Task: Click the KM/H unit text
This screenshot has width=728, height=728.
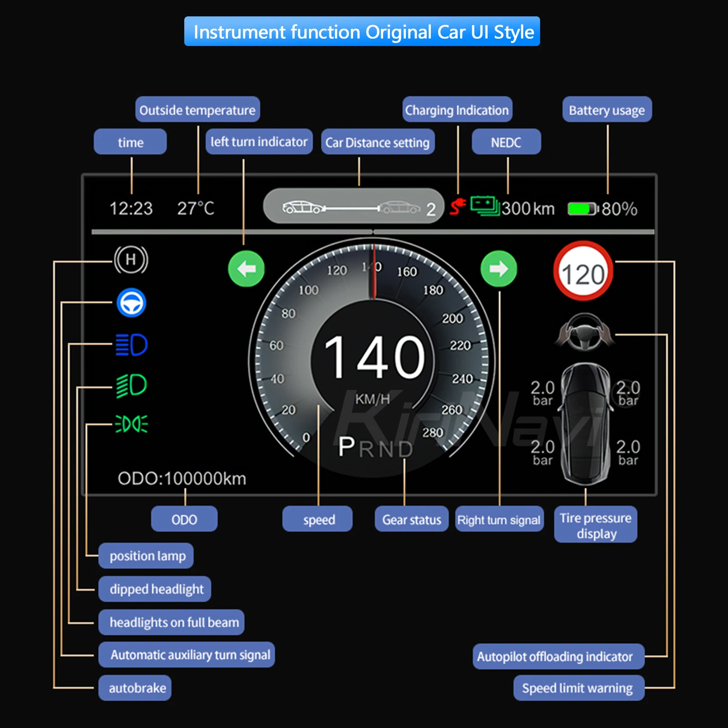Action: click(x=373, y=399)
